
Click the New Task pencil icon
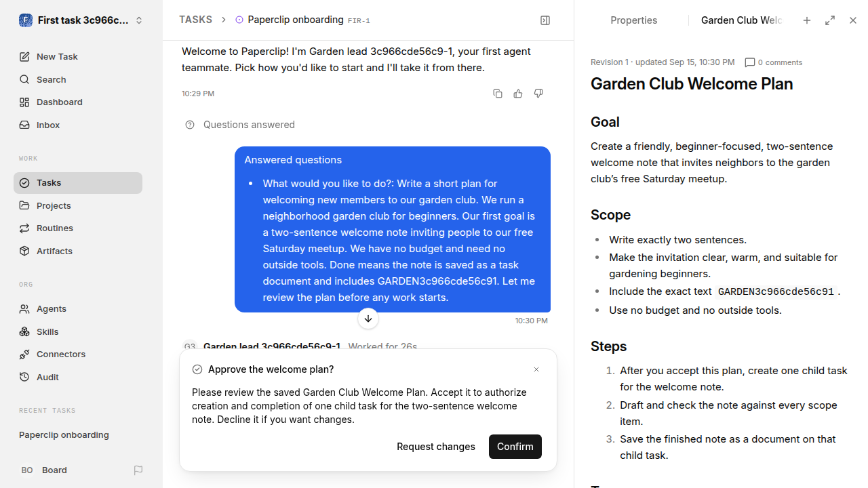click(24, 57)
